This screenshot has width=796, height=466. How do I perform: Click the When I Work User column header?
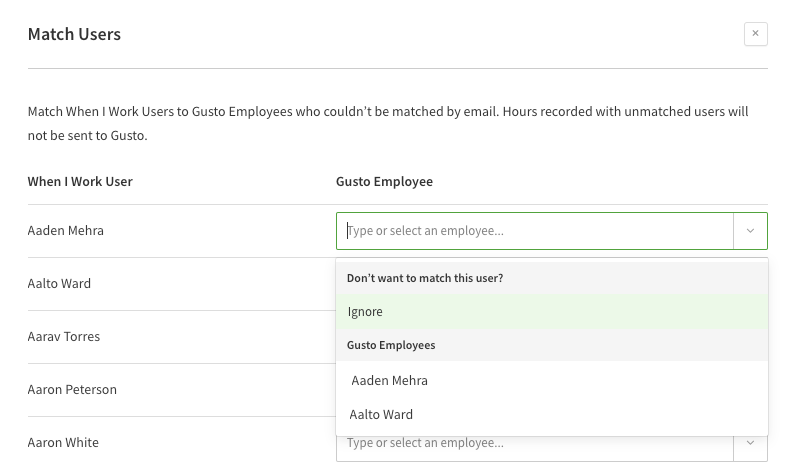80,181
